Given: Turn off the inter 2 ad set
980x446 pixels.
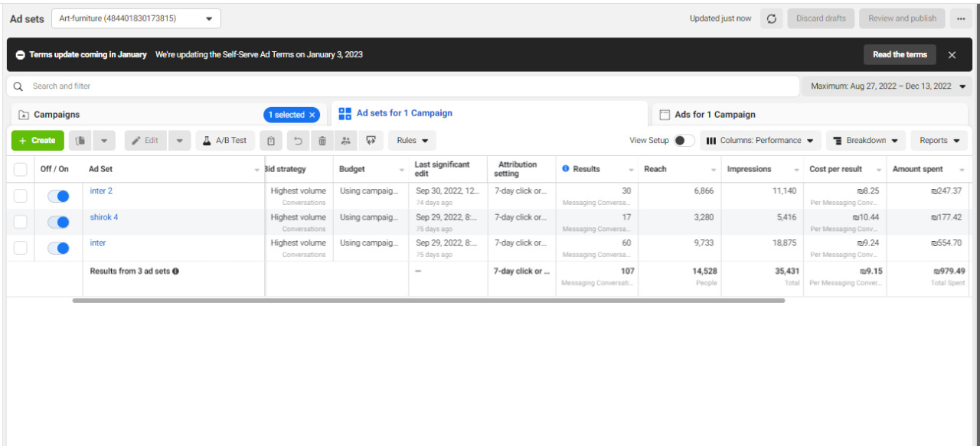Looking at the screenshot, I should coord(58,197).
